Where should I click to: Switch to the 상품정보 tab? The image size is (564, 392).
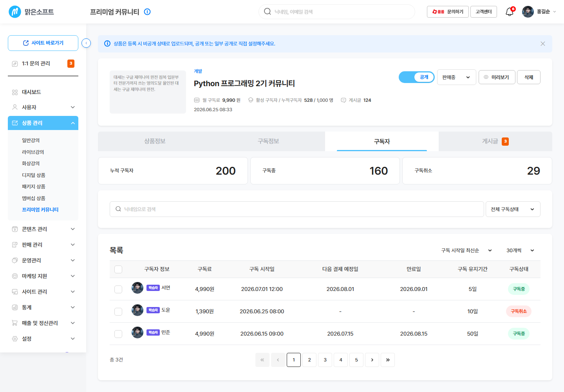coord(155,141)
